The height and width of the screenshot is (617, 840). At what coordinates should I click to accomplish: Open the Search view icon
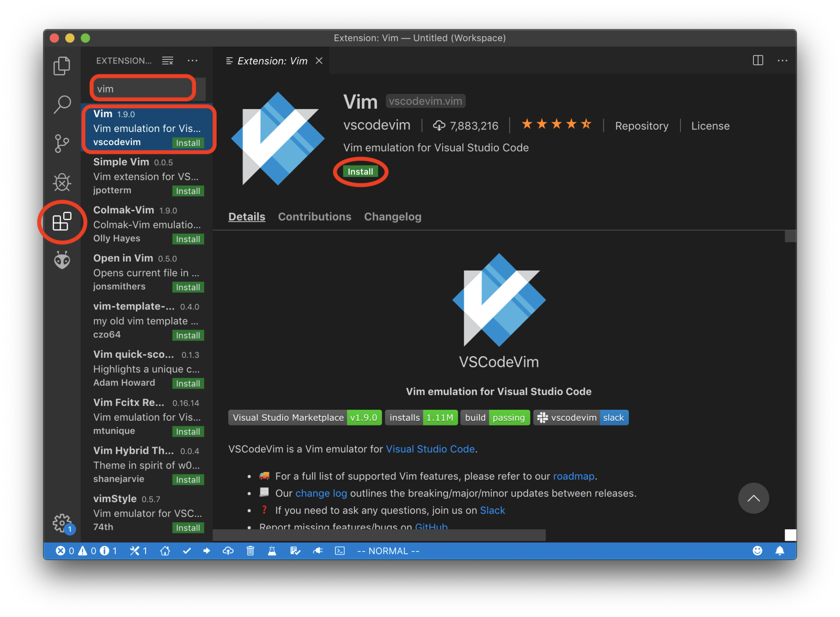coord(62,105)
